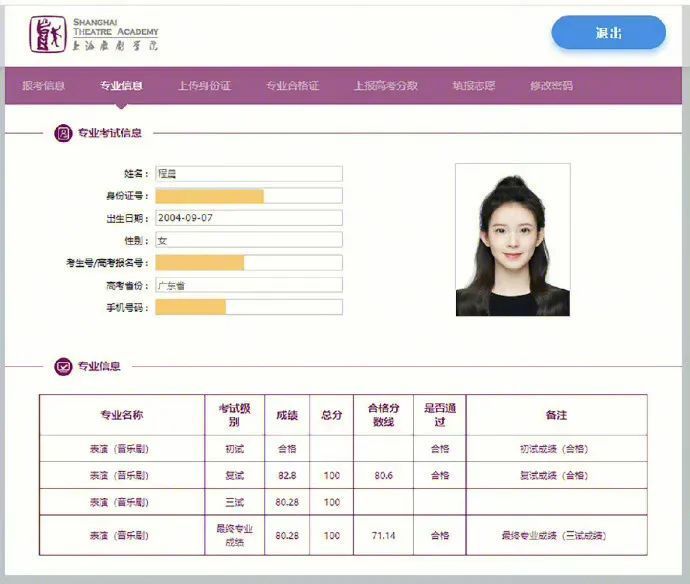690x584 pixels.
Task: Click the 最终专业成绩 (三试成绩) remark cell
Action: (556, 535)
